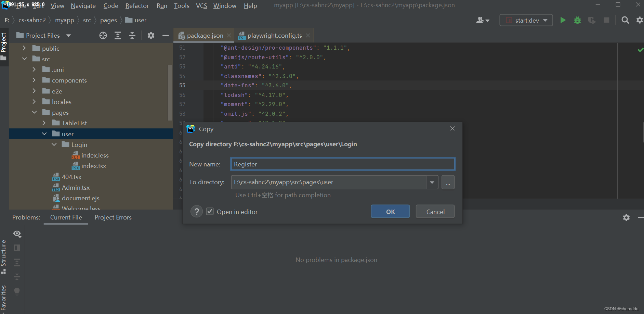Open Project panel options gear
This screenshot has width=644, height=314.
(x=151, y=35)
